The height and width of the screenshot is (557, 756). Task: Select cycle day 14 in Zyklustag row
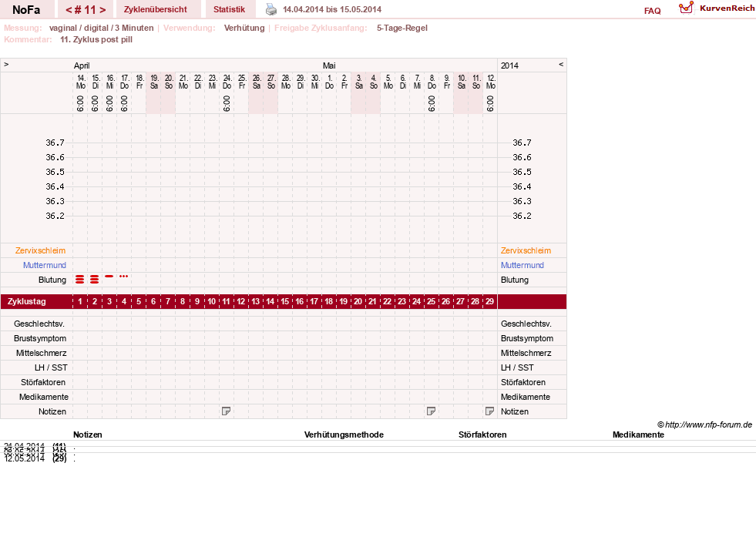click(270, 302)
